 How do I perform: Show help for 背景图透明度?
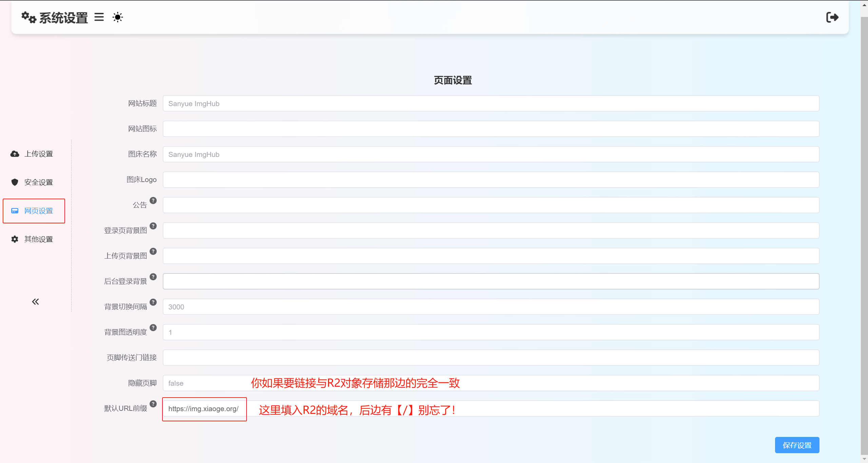tap(154, 327)
